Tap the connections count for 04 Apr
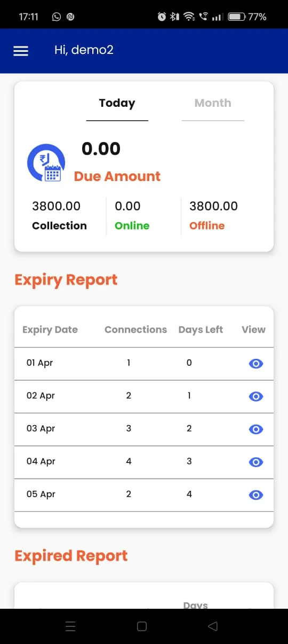Screen dimensions: 288x644 tap(129, 461)
